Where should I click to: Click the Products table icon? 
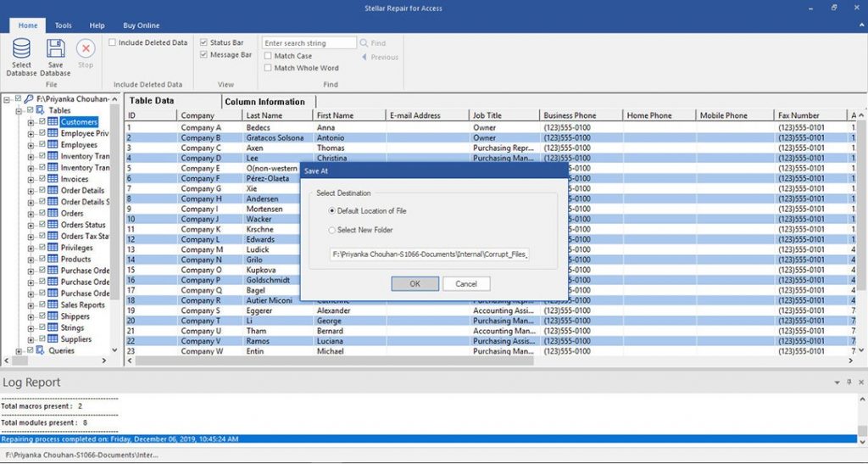(53, 259)
